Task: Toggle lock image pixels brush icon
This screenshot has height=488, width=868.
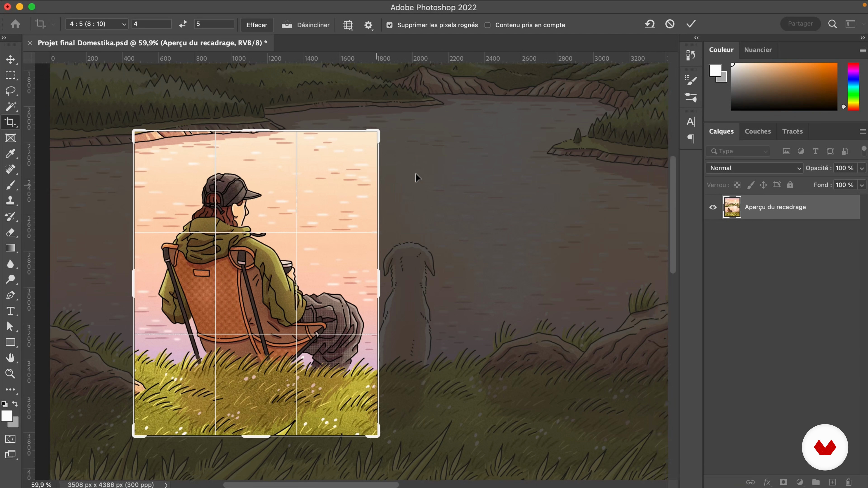Action: pyautogui.click(x=750, y=185)
